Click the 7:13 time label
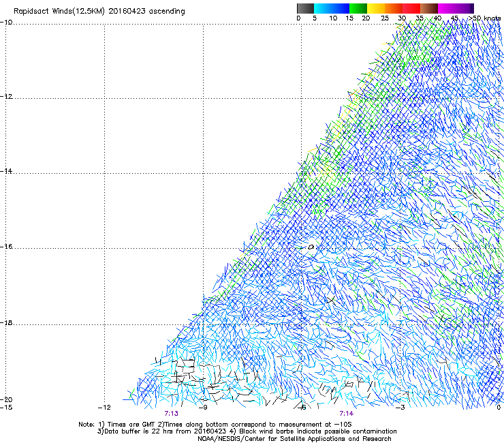 [172, 414]
